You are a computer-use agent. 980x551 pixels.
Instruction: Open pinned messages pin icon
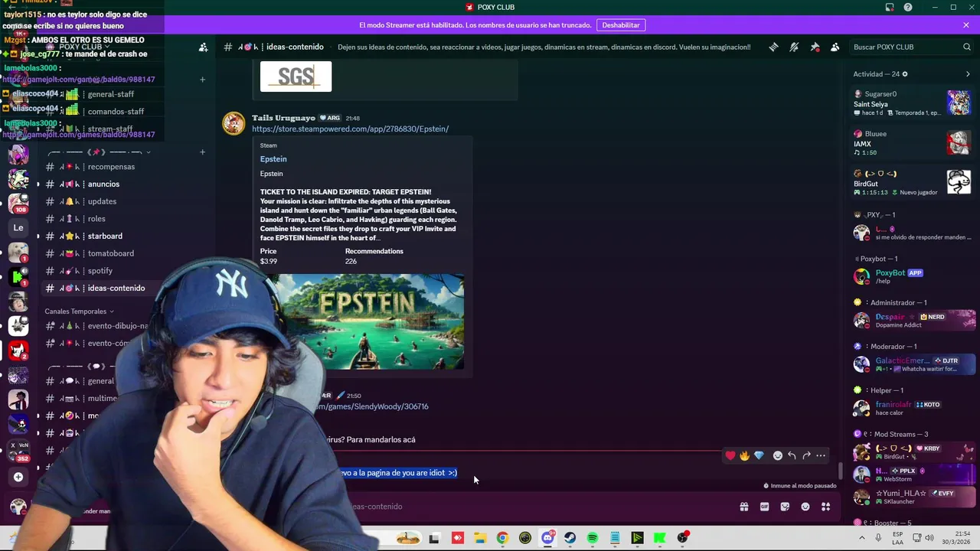click(x=815, y=47)
